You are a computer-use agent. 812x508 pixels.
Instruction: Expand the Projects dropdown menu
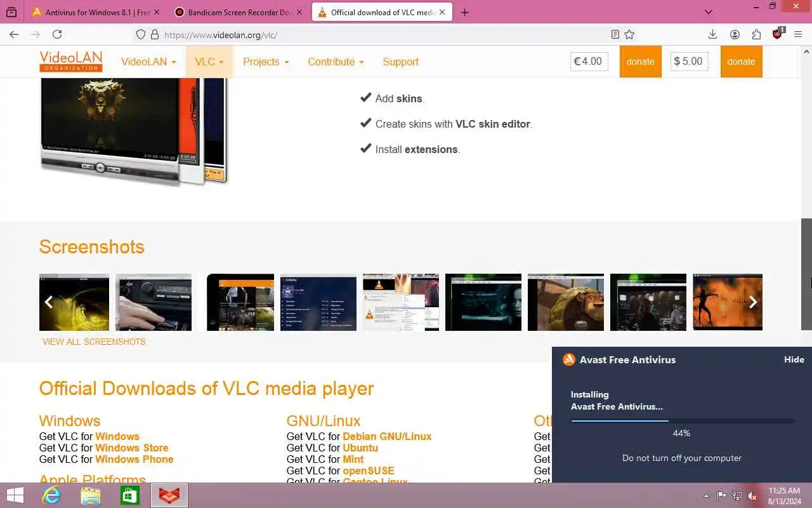point(266,62)
